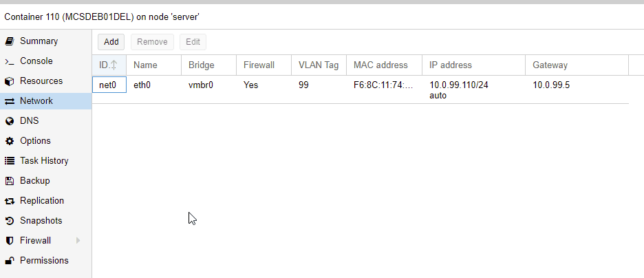Sort by the ID column header

click(x=109, y=65)
